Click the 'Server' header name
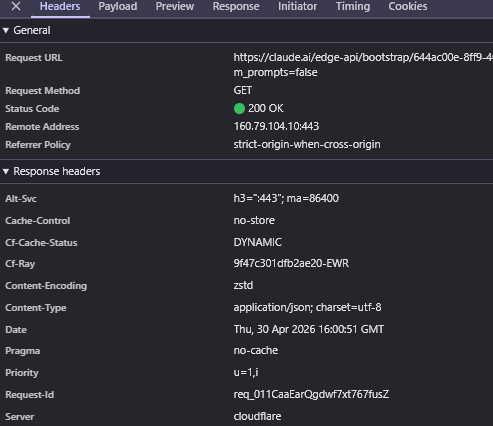 (x=20, y=417)
